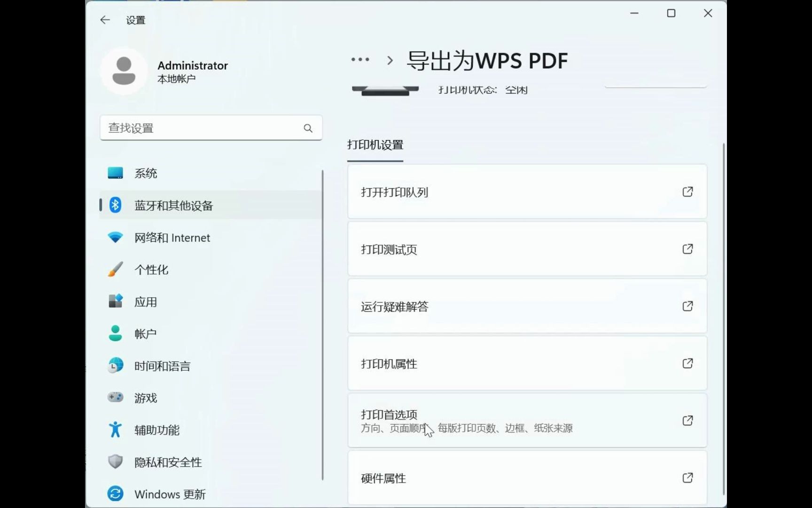This screenshot has width=812, height=508.
Task: Click the right content pane scrollbar
Action: tap(724, 319)
